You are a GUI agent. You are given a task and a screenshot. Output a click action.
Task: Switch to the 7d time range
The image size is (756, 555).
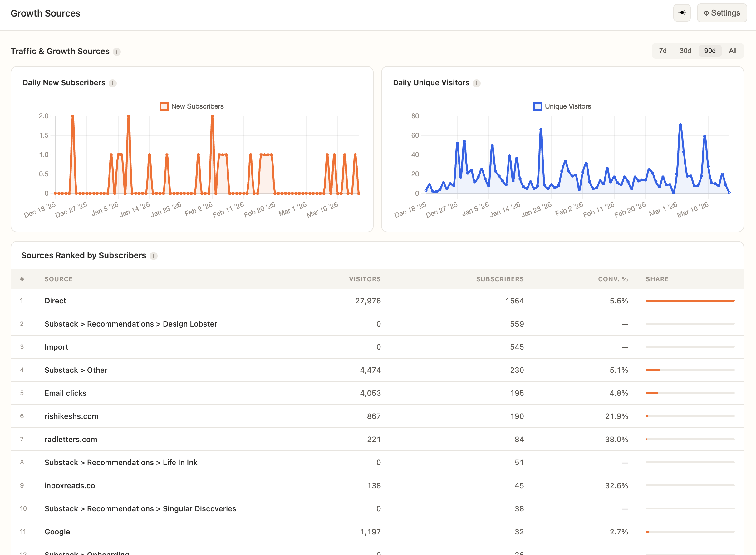(x=663, y=51)
